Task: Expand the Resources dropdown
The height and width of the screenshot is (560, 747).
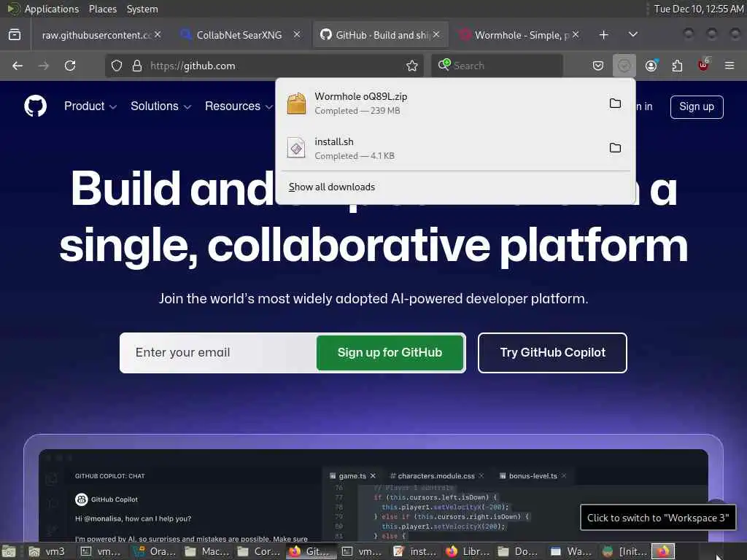Action: coord(239,106)
